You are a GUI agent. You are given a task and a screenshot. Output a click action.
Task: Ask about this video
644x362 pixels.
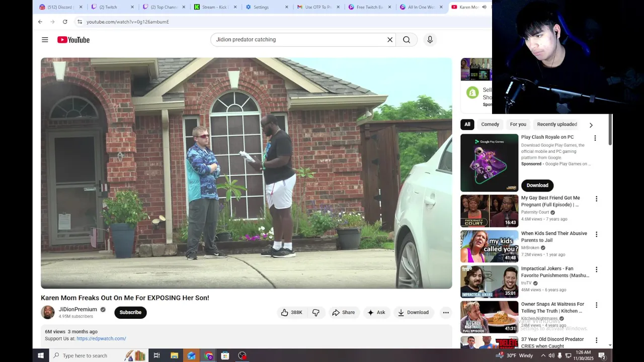click(376, 312)
